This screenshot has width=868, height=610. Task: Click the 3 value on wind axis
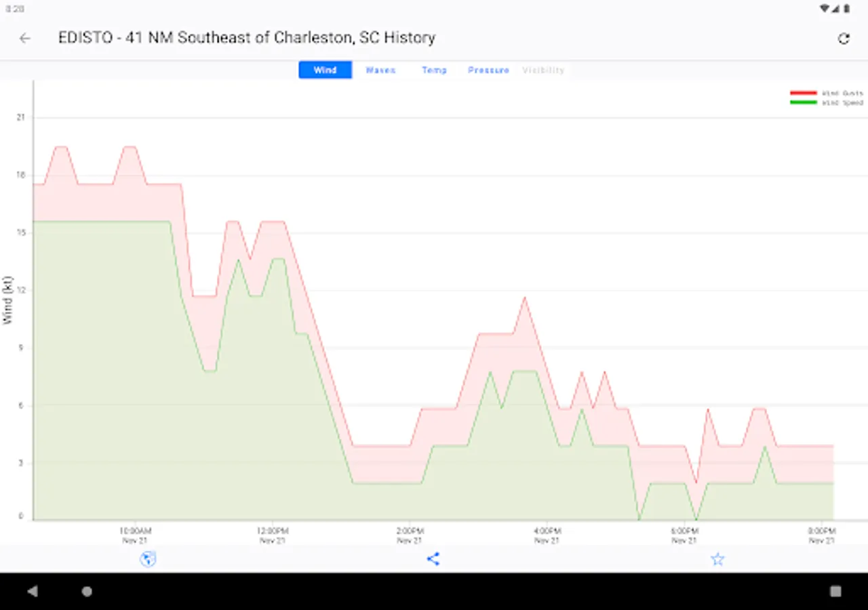tap(21, 463)
